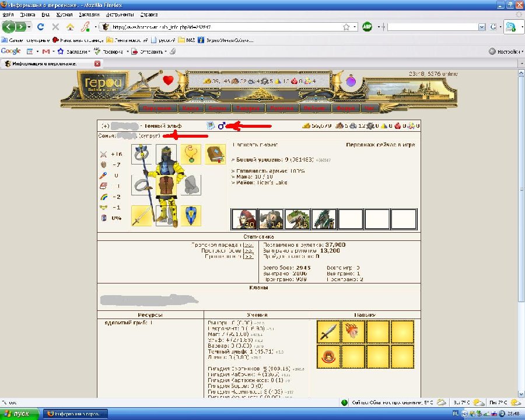Select army unit with count 15
This screenshot has height=420, width=525.
[297, 219]
